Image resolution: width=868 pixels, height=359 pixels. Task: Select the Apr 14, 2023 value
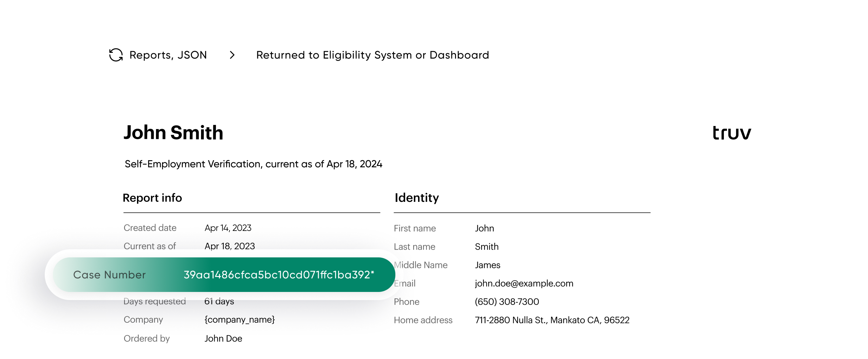228,228
